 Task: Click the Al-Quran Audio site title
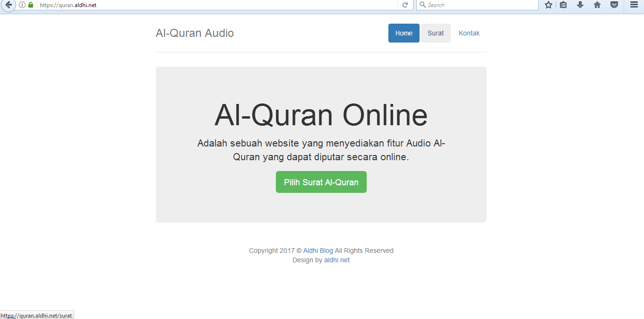[195, 33]
